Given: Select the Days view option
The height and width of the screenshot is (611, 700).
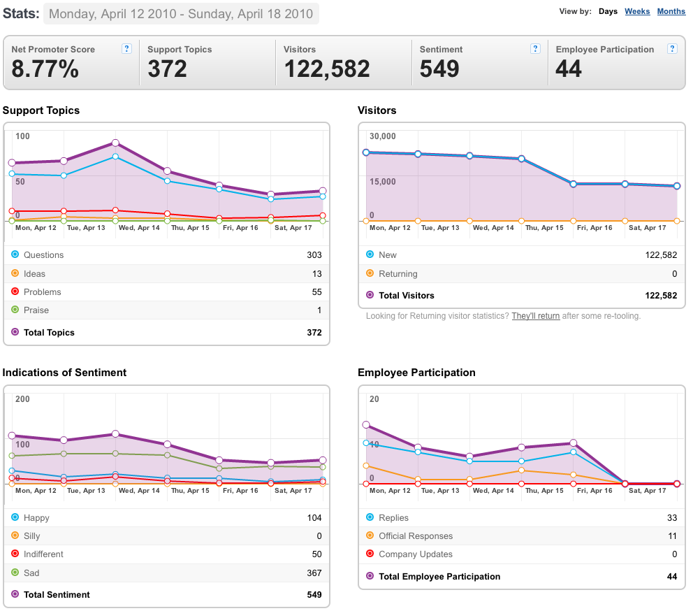Looking at the screenshot, I should click(x=608, y=11).
